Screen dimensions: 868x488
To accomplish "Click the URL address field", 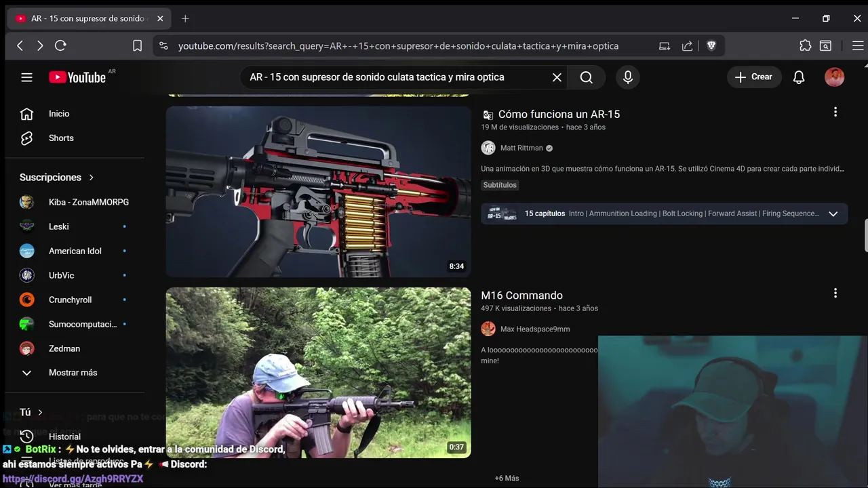I will pos(398,46).
